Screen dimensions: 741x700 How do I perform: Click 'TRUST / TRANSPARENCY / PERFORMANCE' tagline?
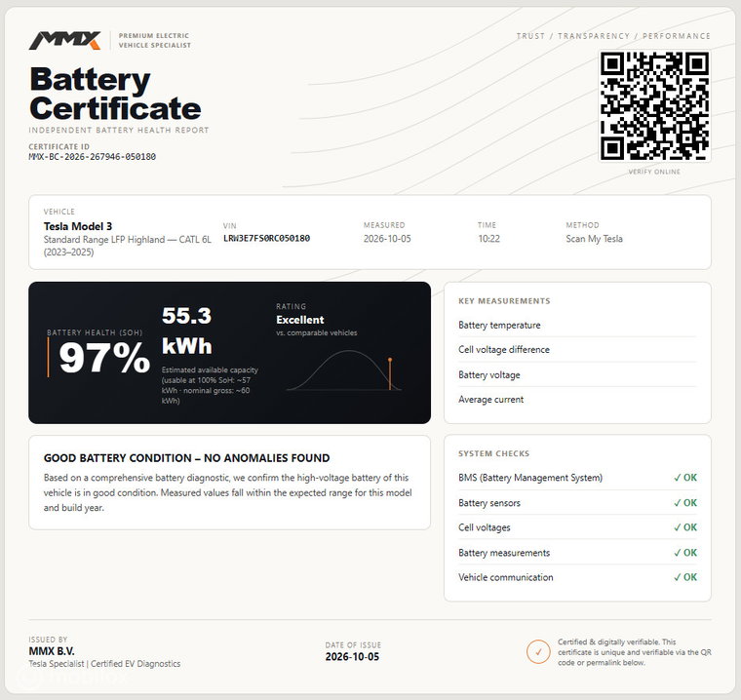coord(613,36)
